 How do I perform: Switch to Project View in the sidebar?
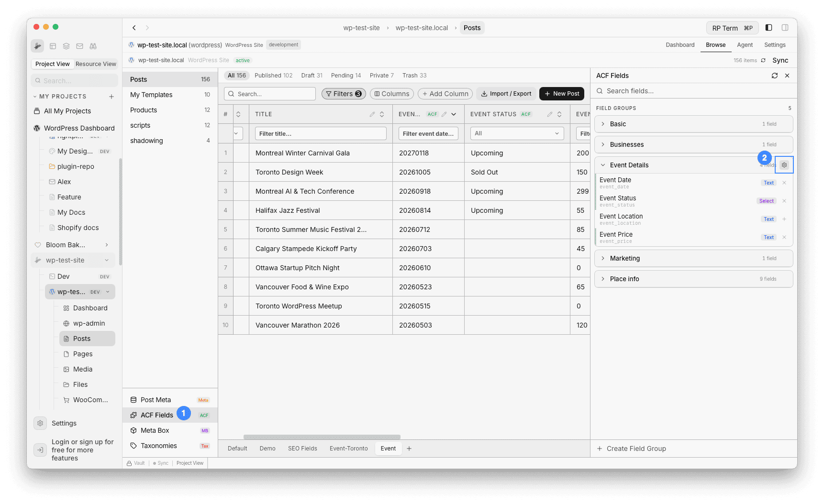[53, 64]
